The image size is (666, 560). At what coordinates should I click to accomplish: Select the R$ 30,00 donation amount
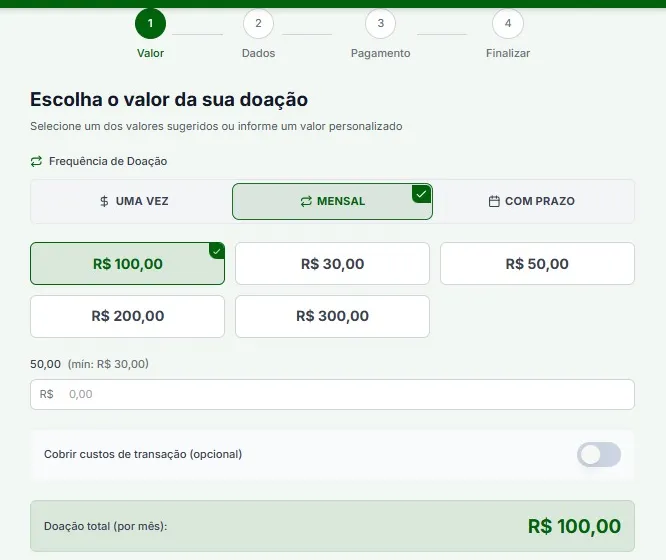pos(332,263)
